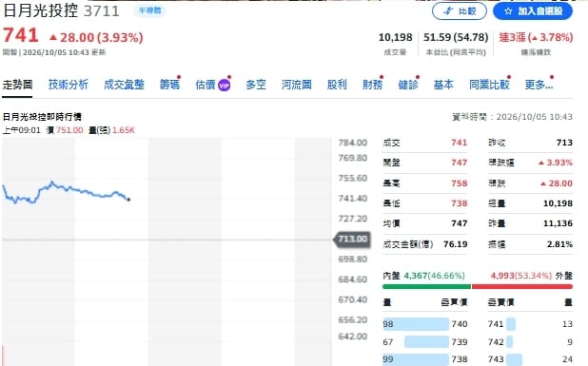Viewport: 588px width, 366px height.
Task: Click the 751.00 price readout above chart
Action: pos(69,130)
